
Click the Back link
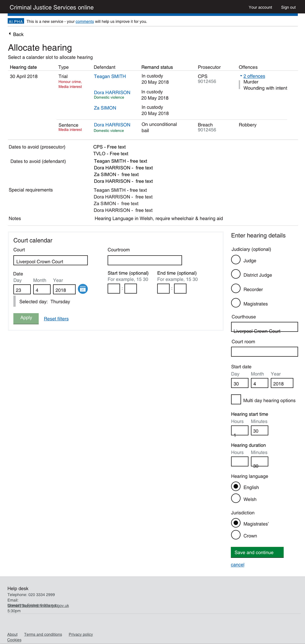[18, 34]
